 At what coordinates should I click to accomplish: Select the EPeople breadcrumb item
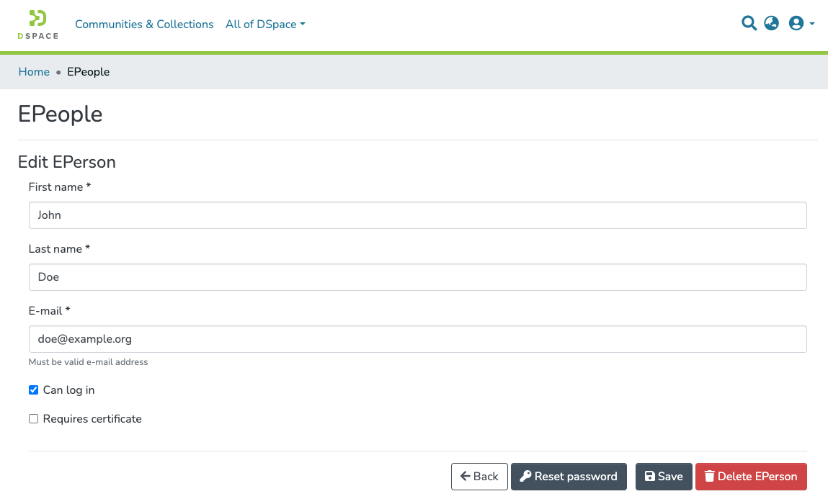pyautogui.click(x=88, y=71)
